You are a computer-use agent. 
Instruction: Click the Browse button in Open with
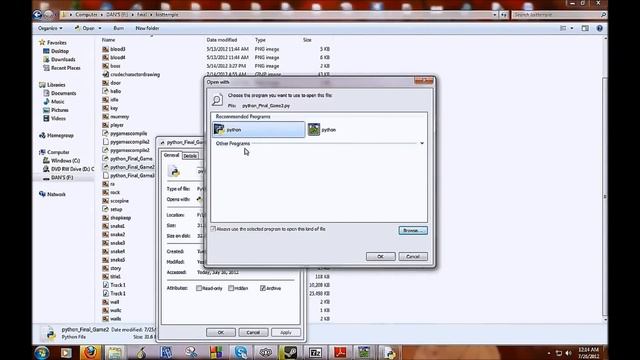click(x=413, y=231)
